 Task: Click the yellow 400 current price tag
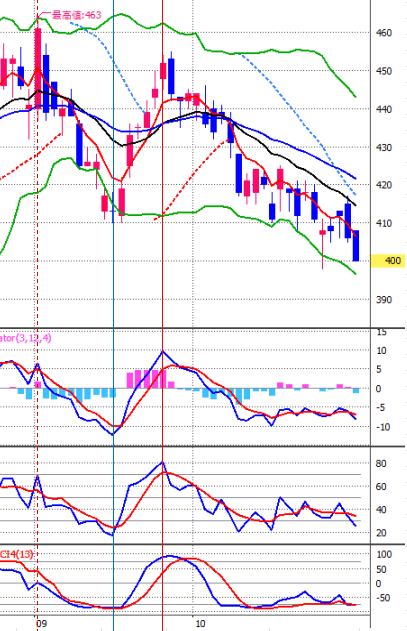pos(388,261)
